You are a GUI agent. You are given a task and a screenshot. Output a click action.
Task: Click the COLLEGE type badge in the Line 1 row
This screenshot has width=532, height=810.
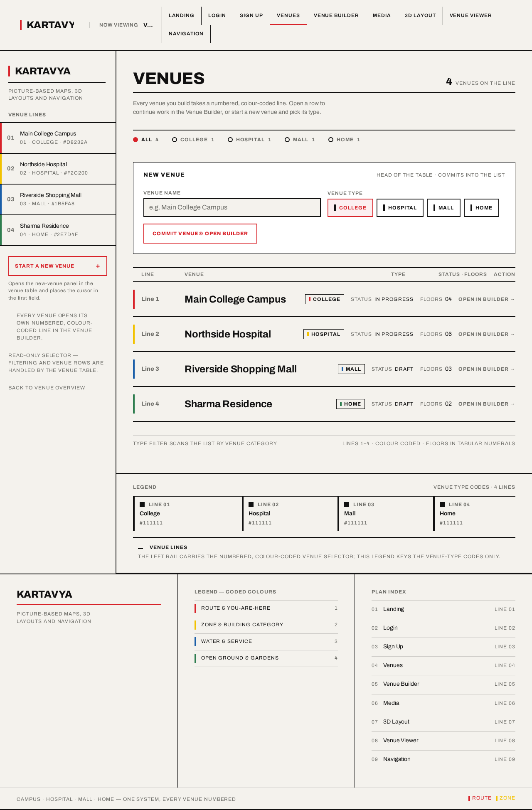[x=325, y=299]
